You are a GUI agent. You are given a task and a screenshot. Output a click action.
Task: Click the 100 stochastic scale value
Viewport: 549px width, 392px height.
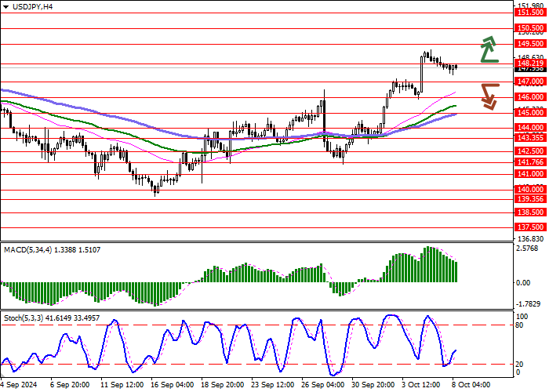[522, 317]
